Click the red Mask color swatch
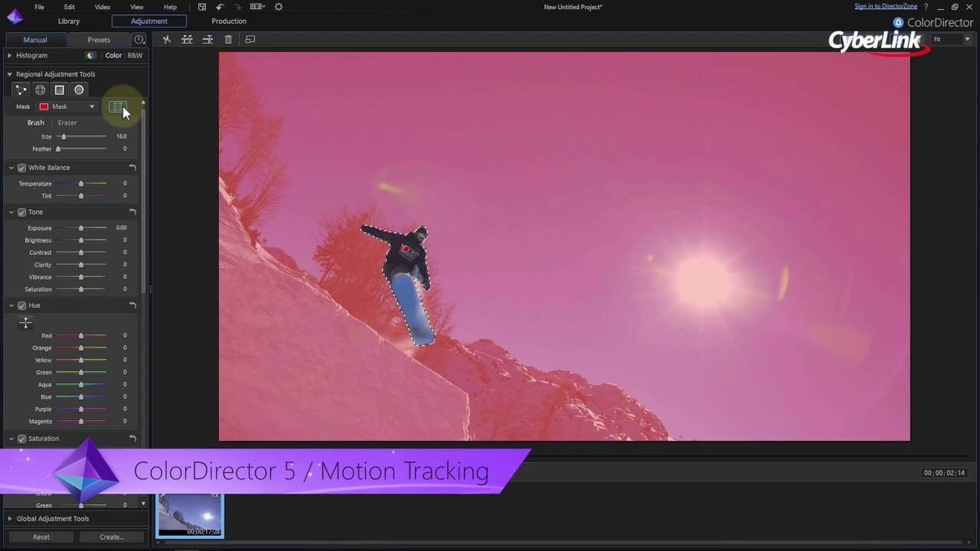Image resolution: width=980 pixels, height=551 pixels. (44, 107)
